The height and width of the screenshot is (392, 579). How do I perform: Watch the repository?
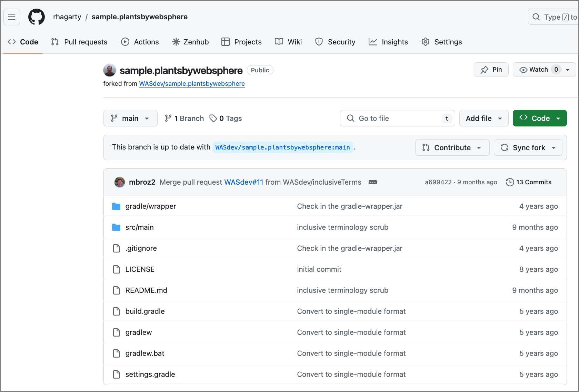(x=534, y=70)
